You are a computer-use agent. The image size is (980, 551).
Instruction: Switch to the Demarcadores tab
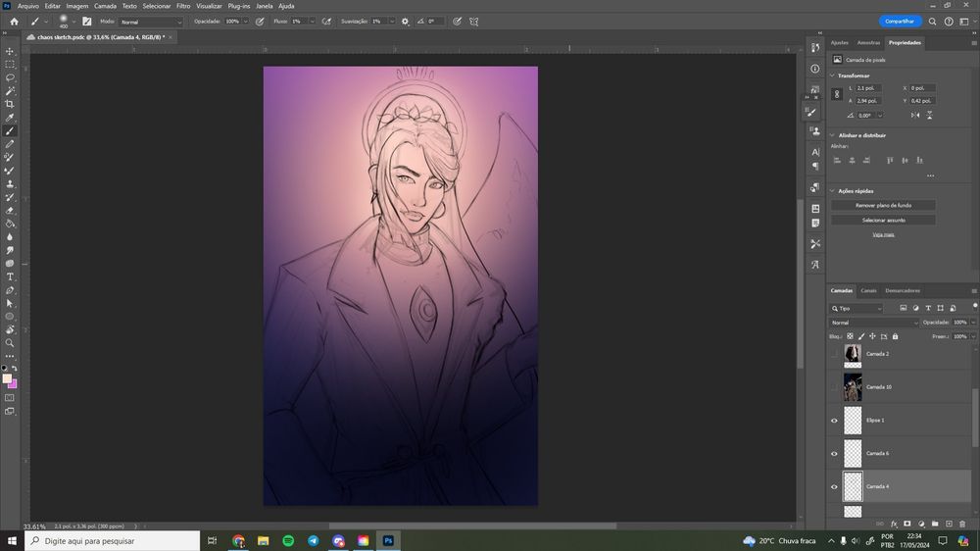tap(903, 291)
